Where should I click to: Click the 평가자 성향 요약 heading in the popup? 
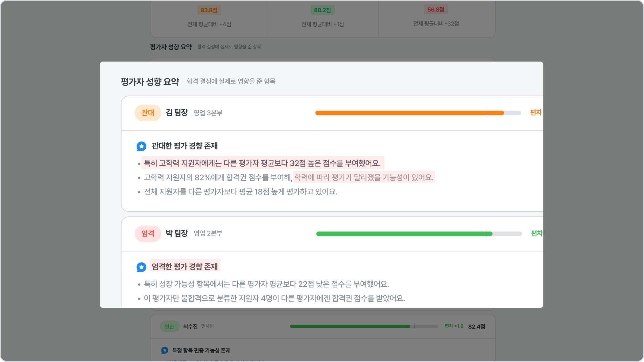click(150, 82)
